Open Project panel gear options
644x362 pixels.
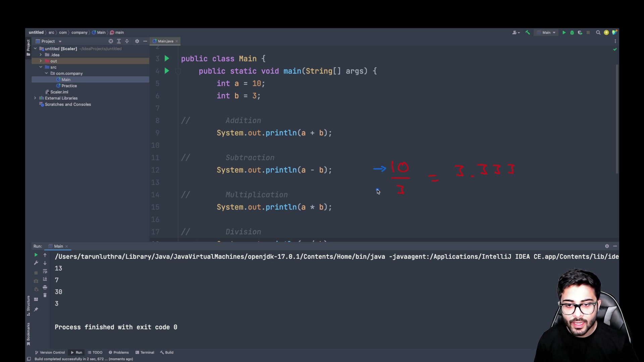(x=137, y=41)
